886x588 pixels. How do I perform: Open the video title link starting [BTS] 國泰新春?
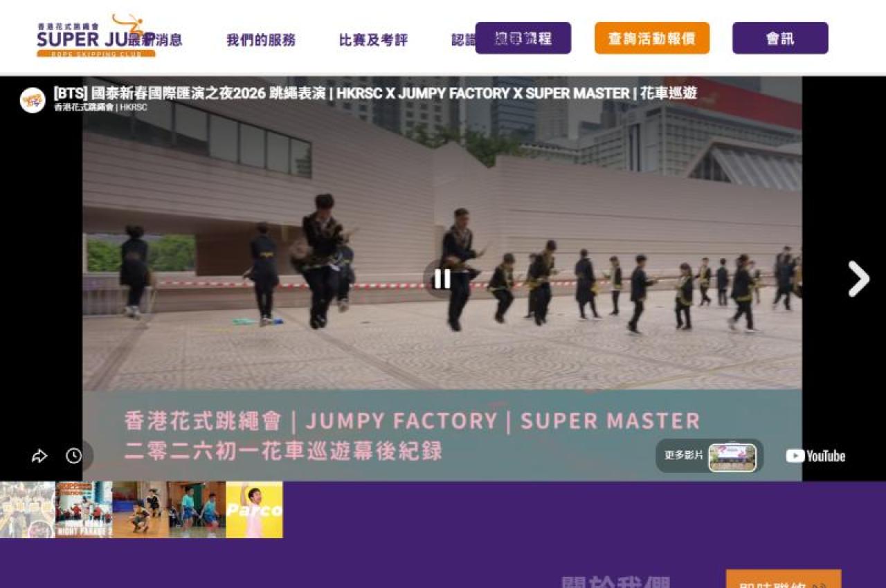click(375, 93)
